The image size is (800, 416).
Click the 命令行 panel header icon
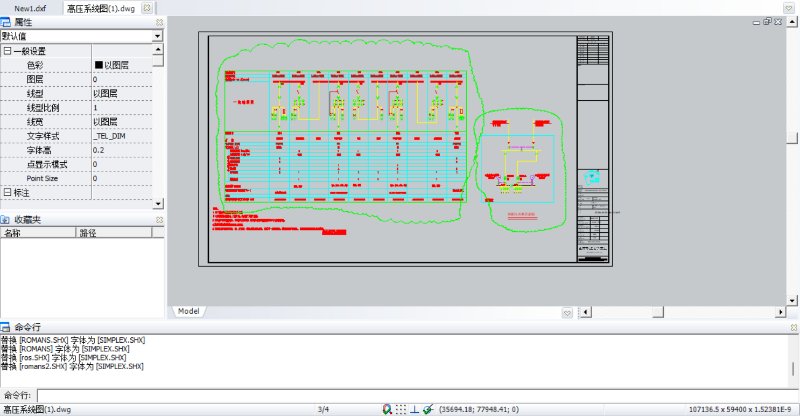[6, 327]
